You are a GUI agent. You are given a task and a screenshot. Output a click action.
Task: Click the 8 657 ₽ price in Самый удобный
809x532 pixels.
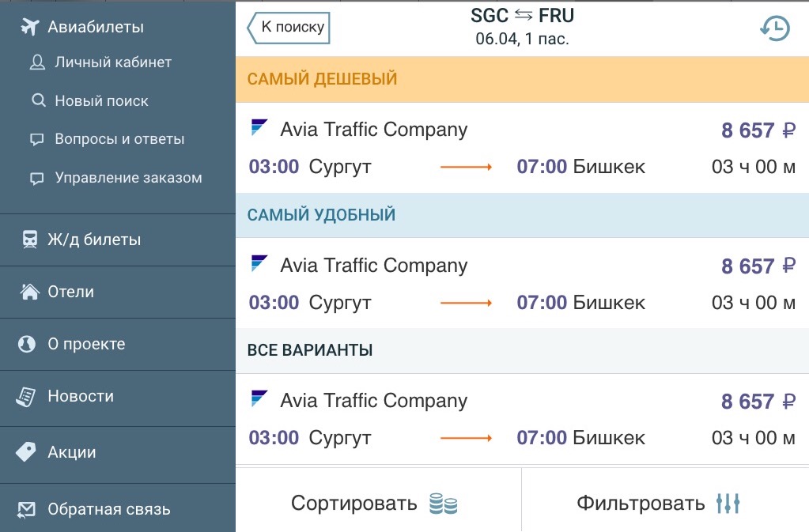coord(758,266)
